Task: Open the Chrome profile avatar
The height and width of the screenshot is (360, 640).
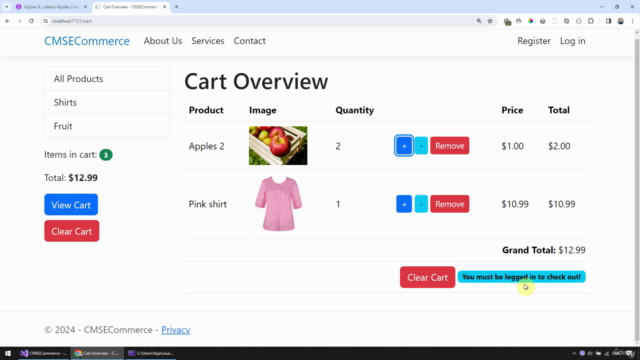Action: 620,21
